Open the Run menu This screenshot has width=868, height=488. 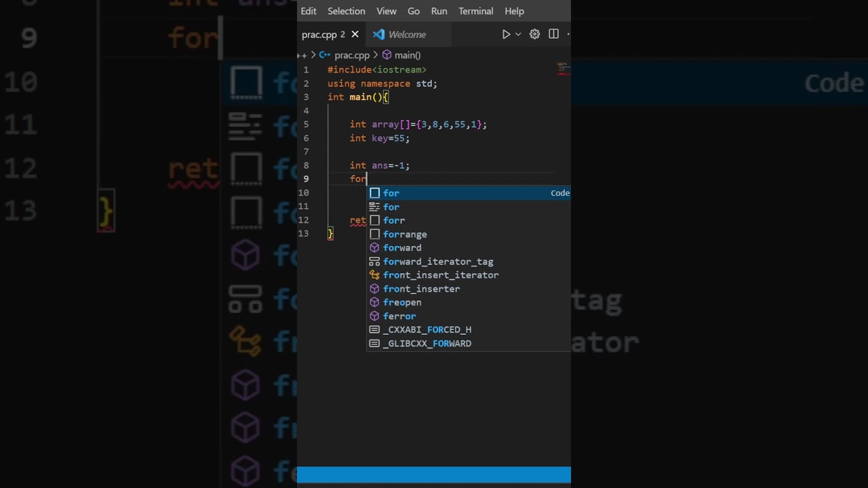(x=439, y=11)
